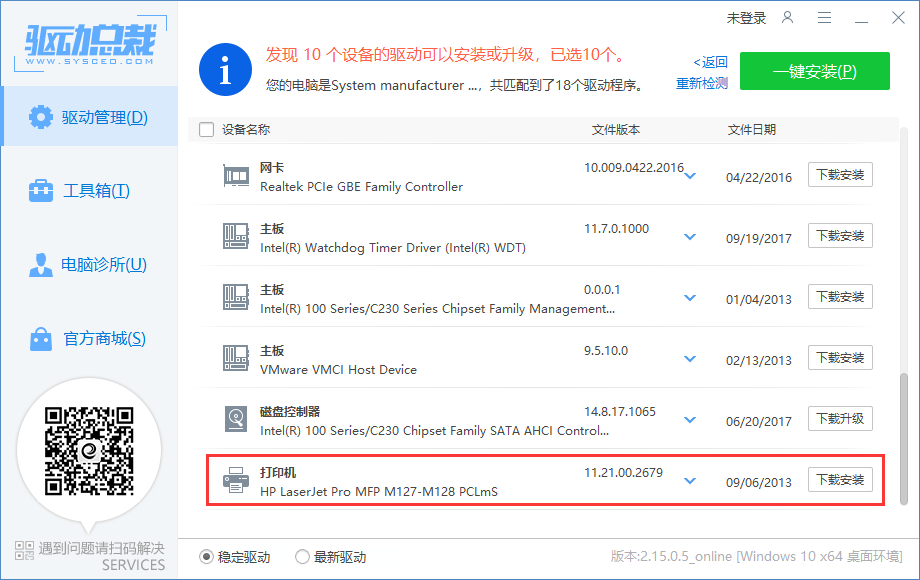Click the version number 14.8.17.1065
920x580 pixels.
tap(620, 412)
